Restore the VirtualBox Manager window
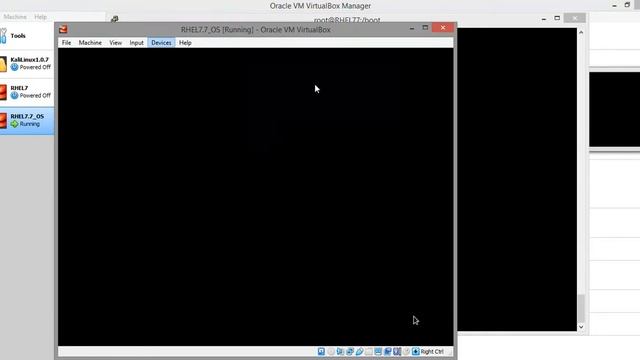 pos(627,5)
